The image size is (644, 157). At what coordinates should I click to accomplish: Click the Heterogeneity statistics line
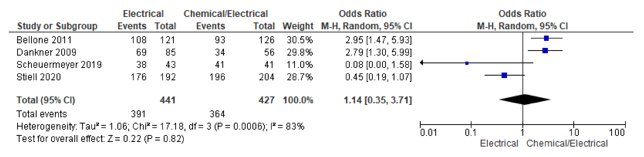click(160, 127)
